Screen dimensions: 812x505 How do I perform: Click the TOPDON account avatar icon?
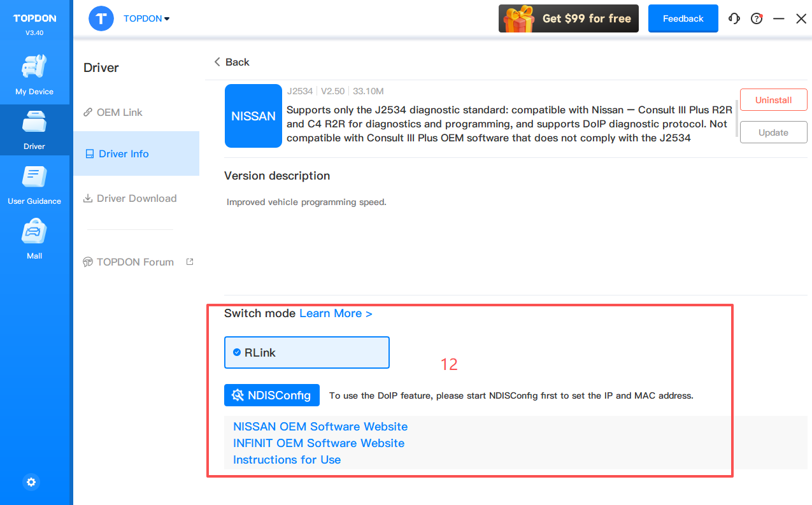tap(101, 18)
